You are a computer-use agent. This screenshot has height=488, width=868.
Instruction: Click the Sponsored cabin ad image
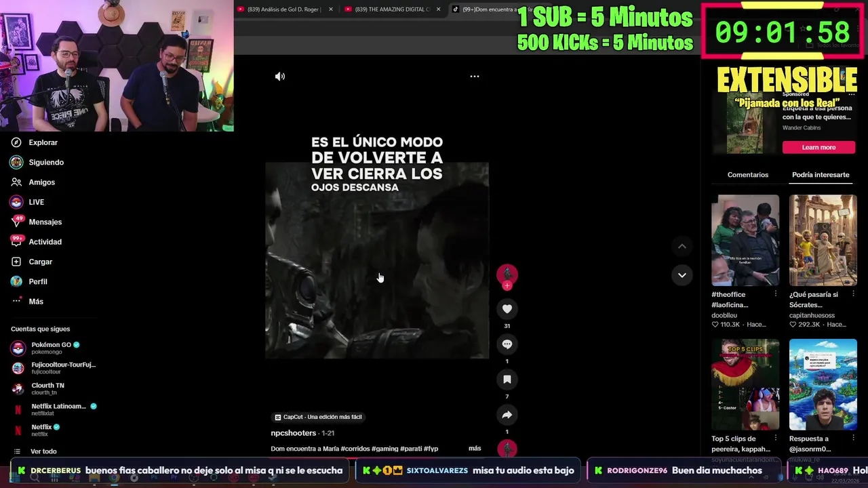point(744,123)
